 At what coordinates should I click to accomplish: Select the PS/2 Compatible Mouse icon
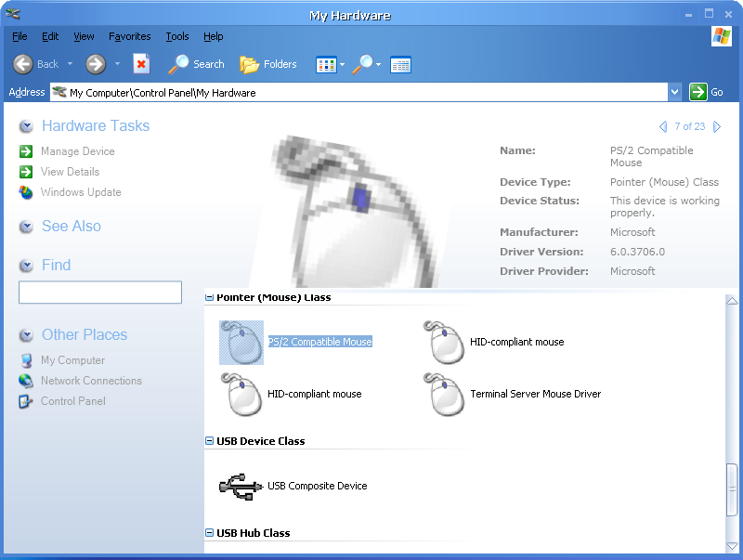coord(241,342)
